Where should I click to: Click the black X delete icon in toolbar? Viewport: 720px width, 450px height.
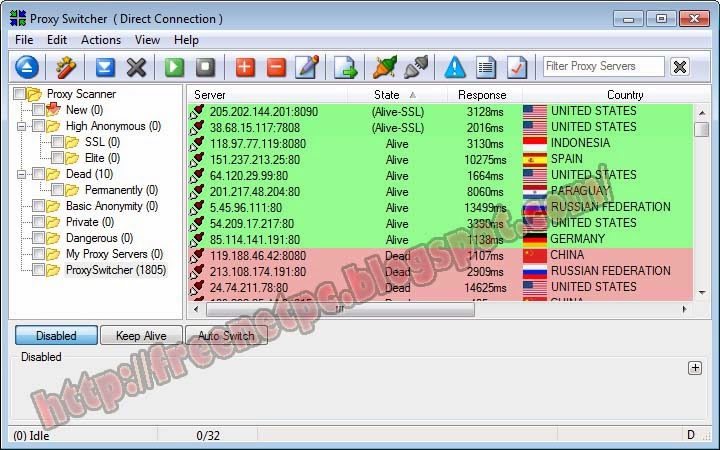pos(136,67)
